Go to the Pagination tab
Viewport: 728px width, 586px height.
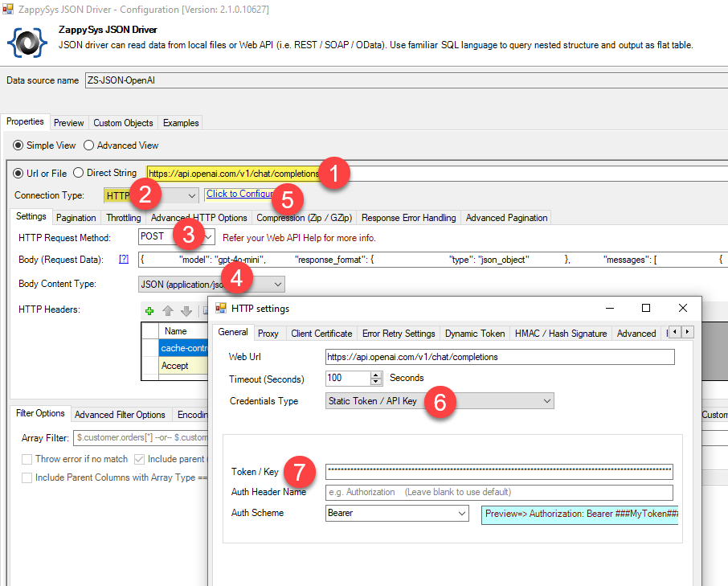76,218
